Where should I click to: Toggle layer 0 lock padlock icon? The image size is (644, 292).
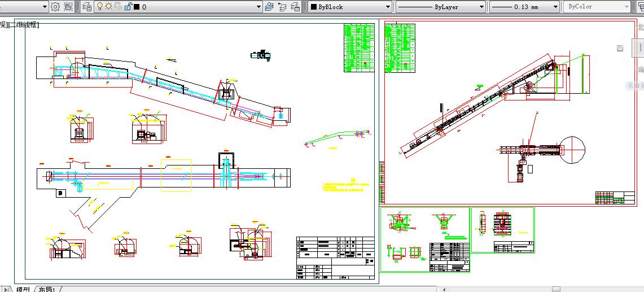128,7
